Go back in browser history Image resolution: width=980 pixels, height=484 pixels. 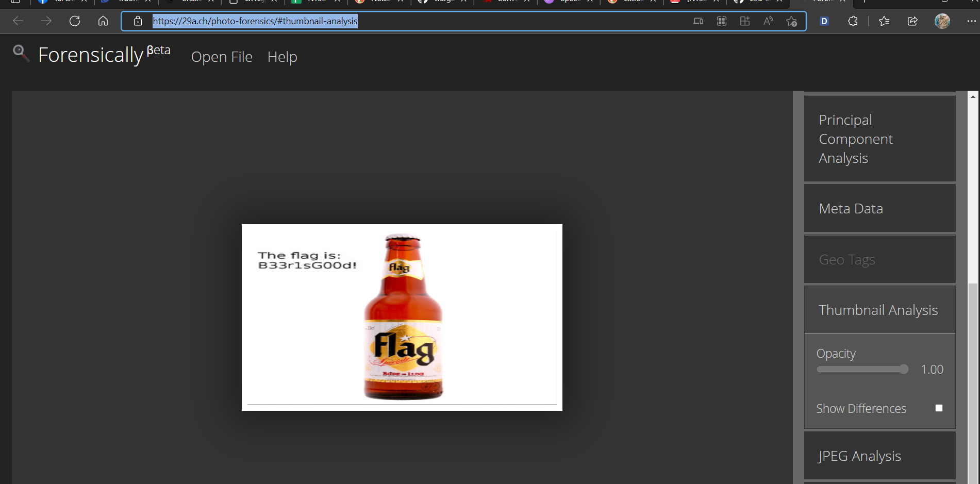tap(18, 21)
